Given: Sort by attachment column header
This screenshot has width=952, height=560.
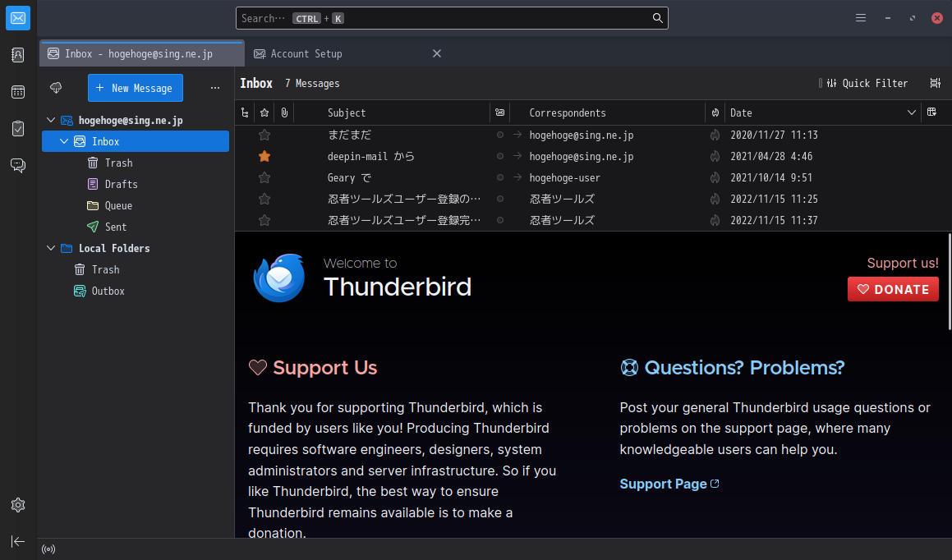Looking at the screenshot, I should (284, 112).
